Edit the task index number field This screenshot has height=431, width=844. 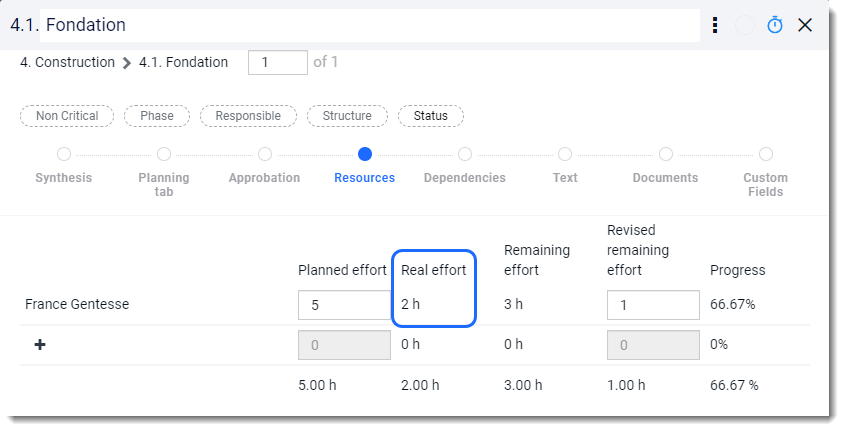point(278,62)
